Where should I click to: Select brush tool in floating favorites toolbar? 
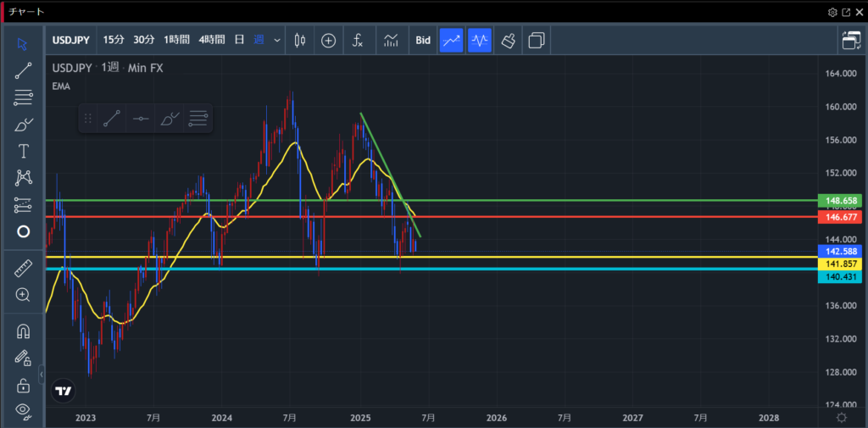click(170, 119)
